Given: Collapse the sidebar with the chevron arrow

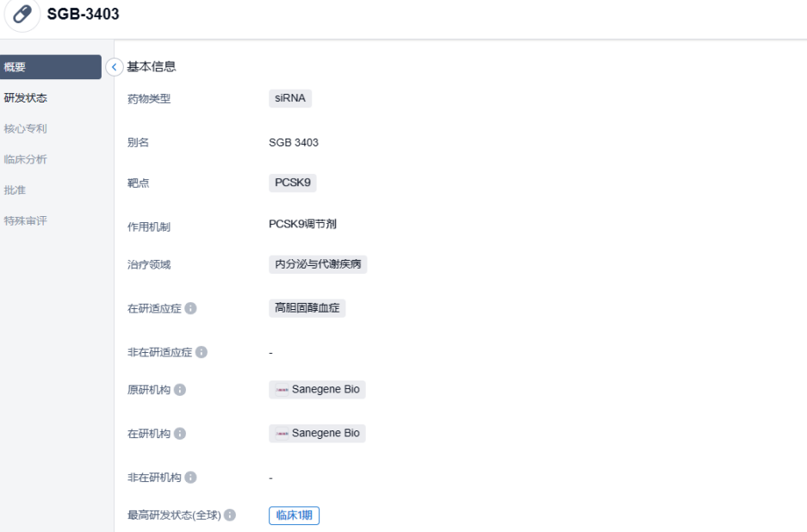Looking at the screenshot, I should pyautogui.click(x=114, y=67).
